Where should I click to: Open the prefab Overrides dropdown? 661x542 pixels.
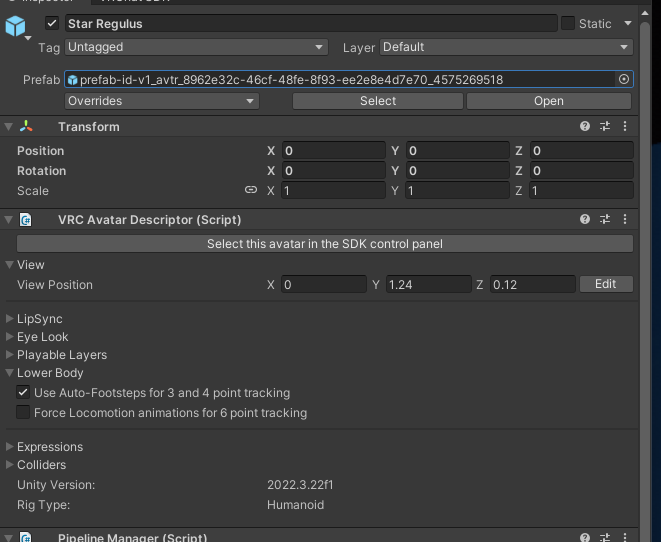[162, 101]
